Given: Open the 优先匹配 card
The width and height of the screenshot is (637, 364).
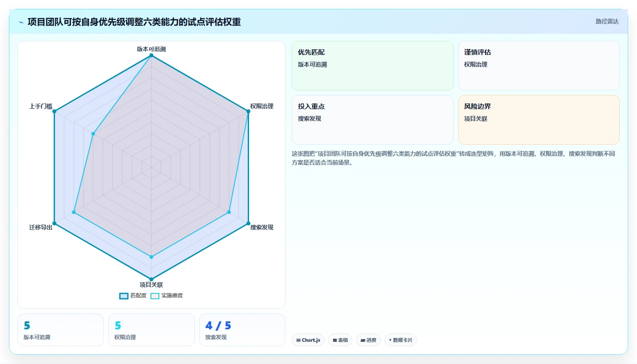Looking at the screenshot, I should click(x=372, y=66).
